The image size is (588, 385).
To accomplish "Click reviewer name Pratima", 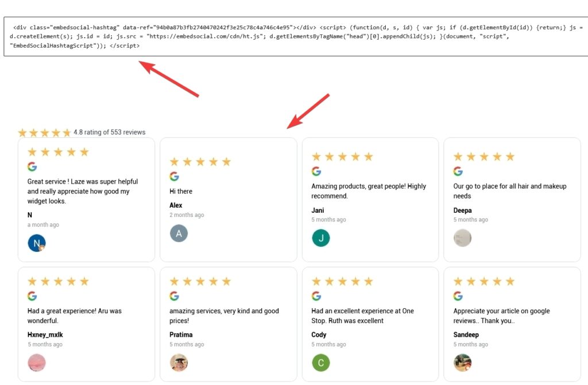I will 180,335.
